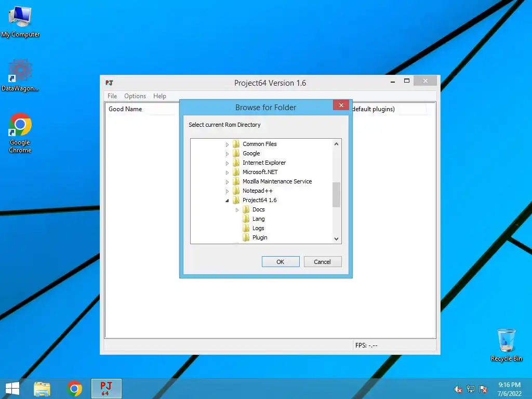Minimize the Project64 window
The image size is (532, 399).
click(x=393, y=82)
